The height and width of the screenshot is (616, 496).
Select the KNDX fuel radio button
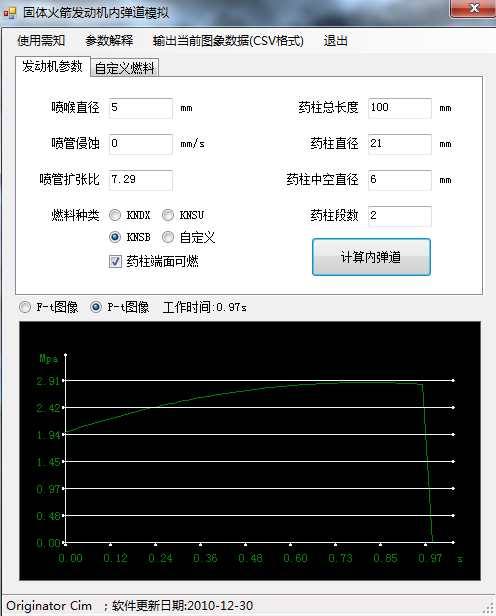(x=115, y=215)
